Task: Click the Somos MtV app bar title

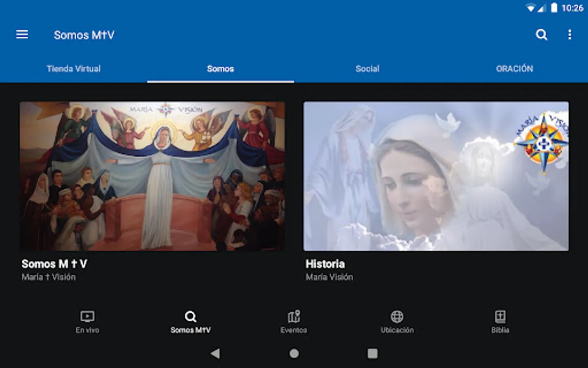Action: 84,35
